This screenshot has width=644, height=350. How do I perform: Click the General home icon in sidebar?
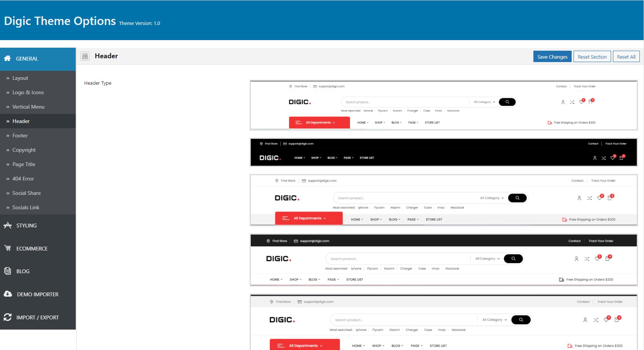[x=7, y=58]
